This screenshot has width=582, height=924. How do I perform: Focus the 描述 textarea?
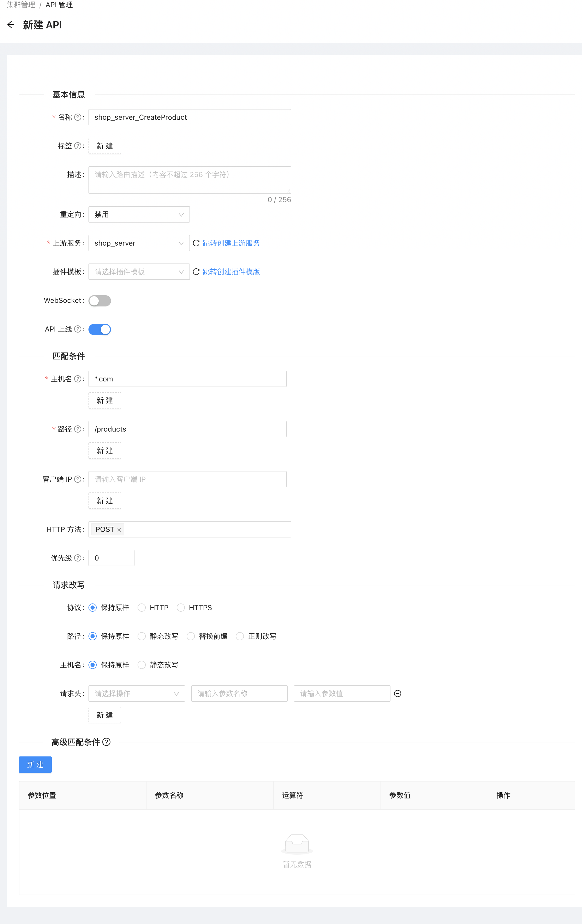(190, 180)
